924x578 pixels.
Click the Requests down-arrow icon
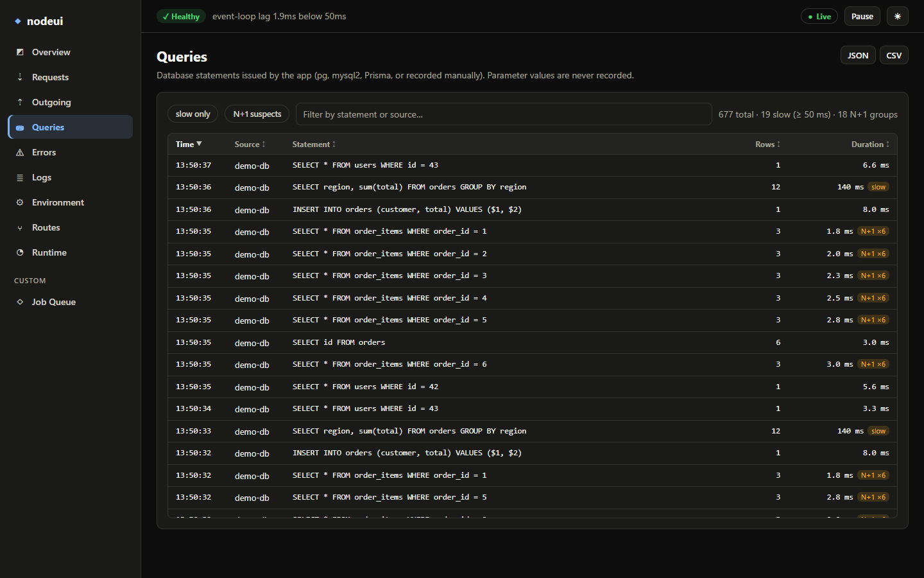20,77
